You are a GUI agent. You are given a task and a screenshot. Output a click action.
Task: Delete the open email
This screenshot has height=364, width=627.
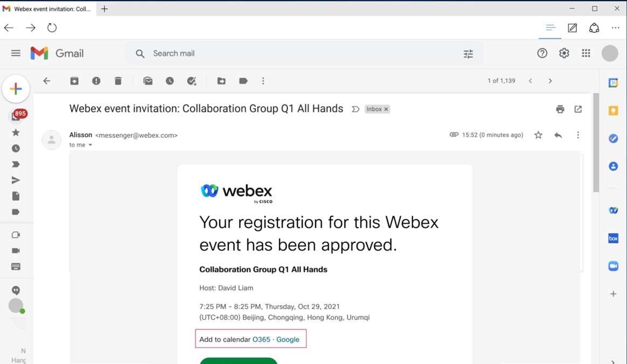coord(118,81)
